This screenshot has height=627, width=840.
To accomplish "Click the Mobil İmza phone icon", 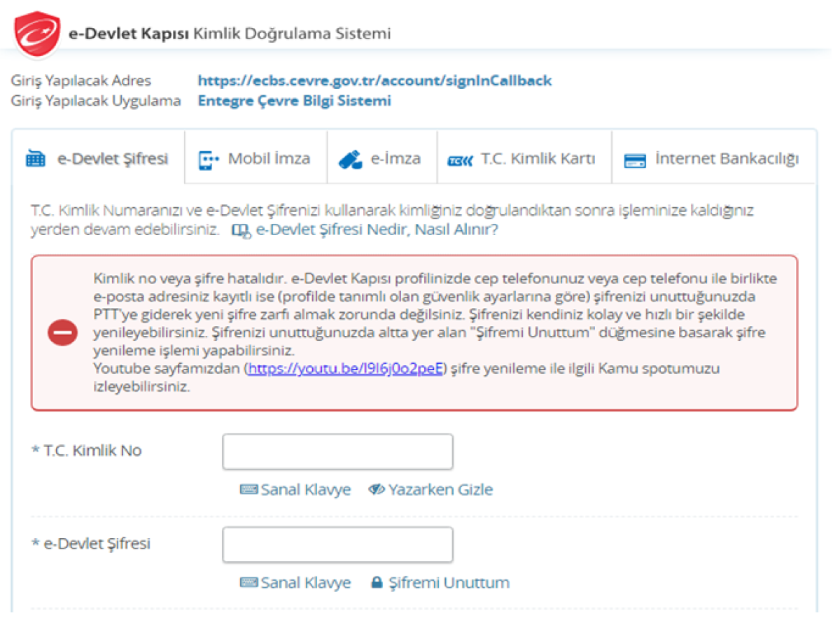I will coord(209,160).
